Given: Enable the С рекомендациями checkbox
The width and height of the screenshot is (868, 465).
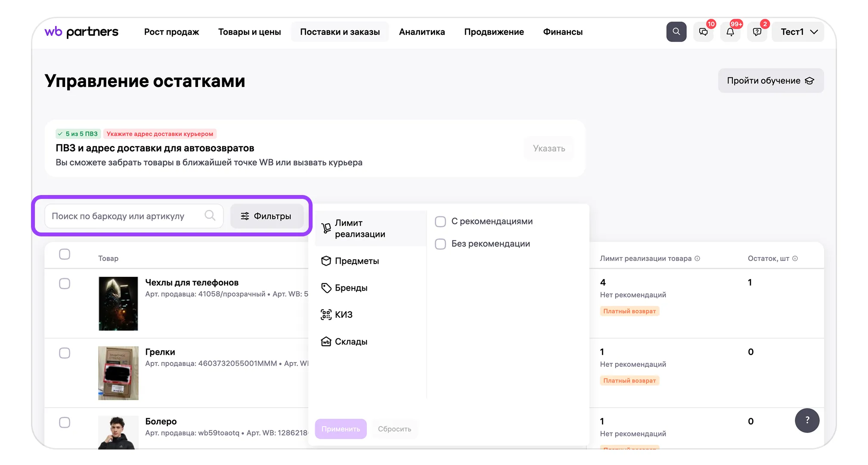Looking at the screenshot, I should 440,222.
